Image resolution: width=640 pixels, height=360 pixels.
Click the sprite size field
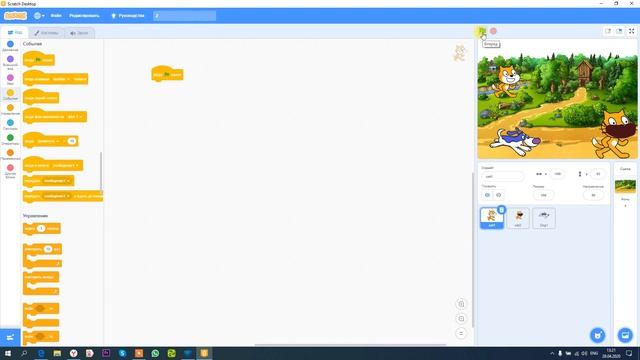pyautogui.click(x=543, y=195)
